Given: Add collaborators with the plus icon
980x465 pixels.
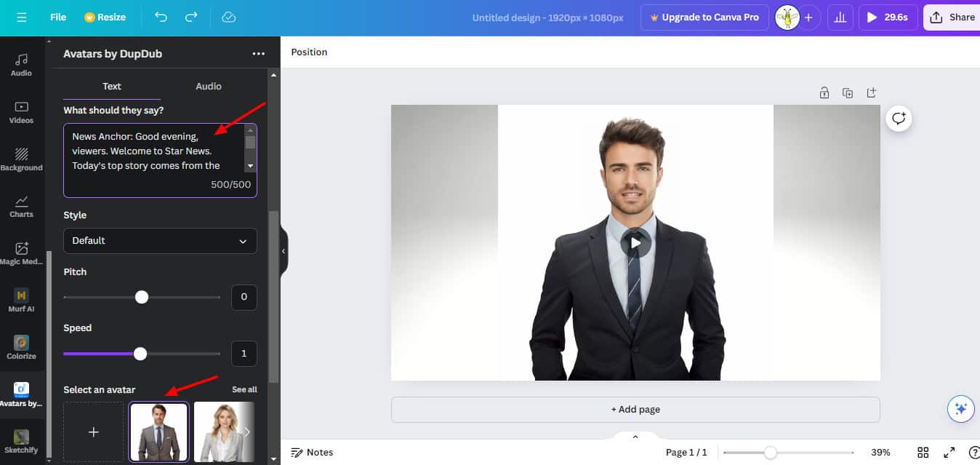Looking at the screenshot, I should click(808, 17).
